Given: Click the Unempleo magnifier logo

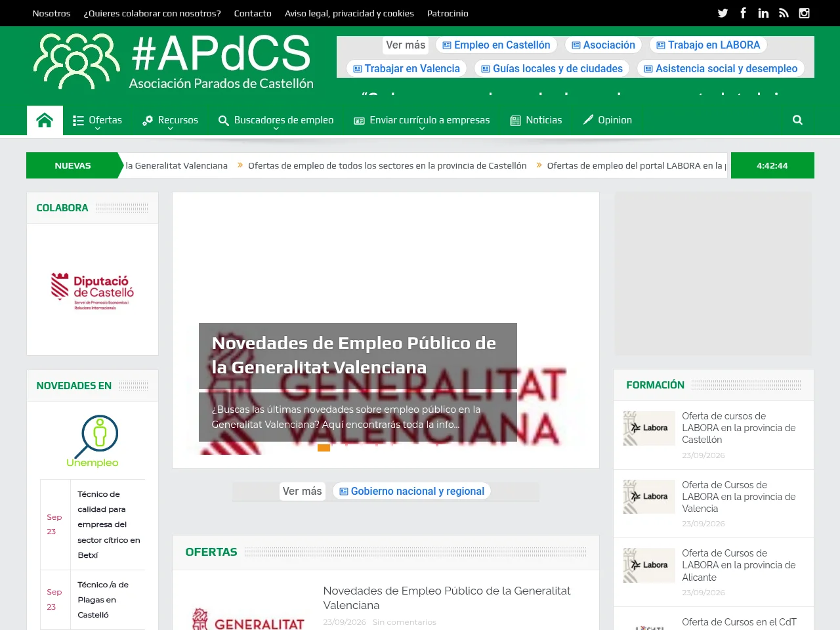Looking at the screenshot, I should [x=93, y=441].
